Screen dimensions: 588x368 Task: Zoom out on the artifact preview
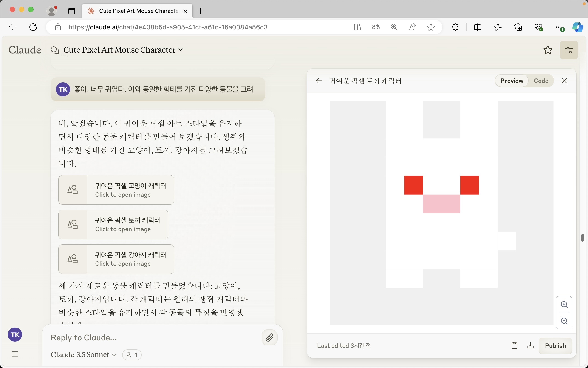pos(564,321)
